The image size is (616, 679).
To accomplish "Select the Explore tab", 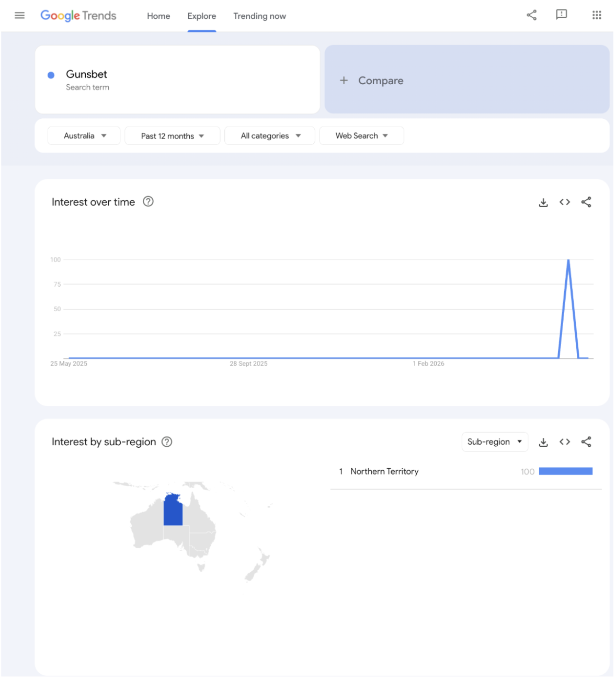I will (x=202, y=16).
